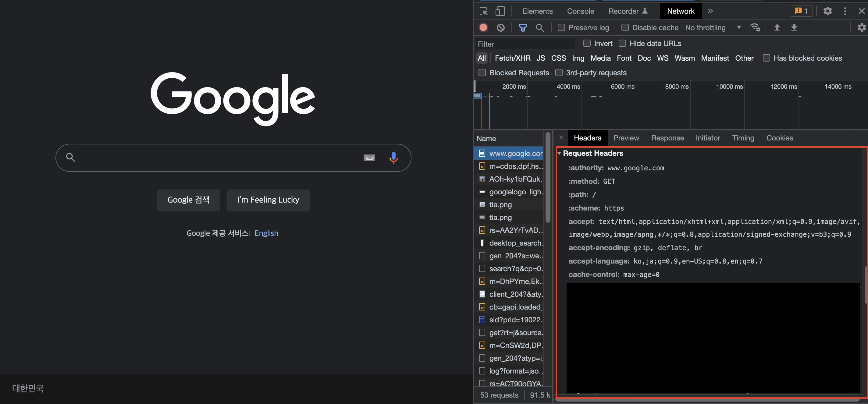This screenshot has height=404, width=868.
Task: Open the Timing tab
Action: [743, 138]
